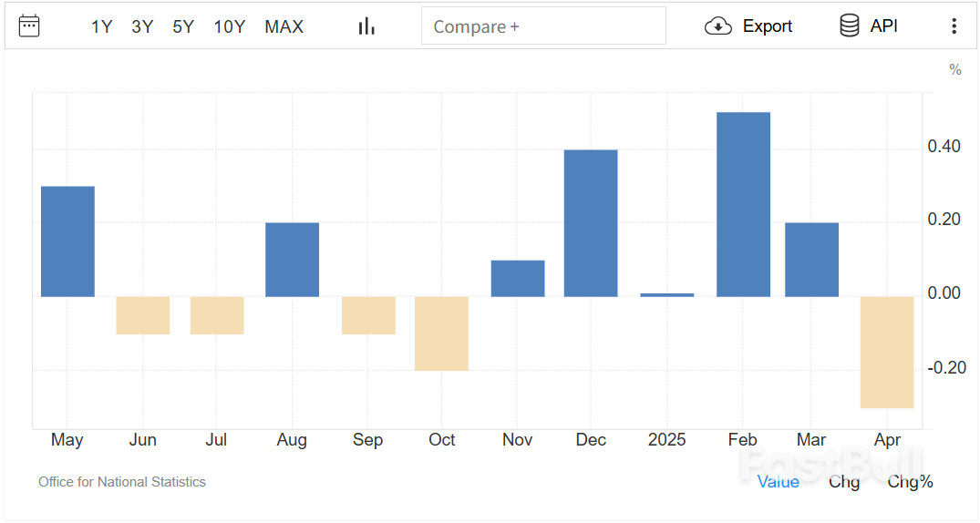The height and width of the screenshot is (523, 980).
Task: Click the negative Apr bar
Action: tap(887, 352)
